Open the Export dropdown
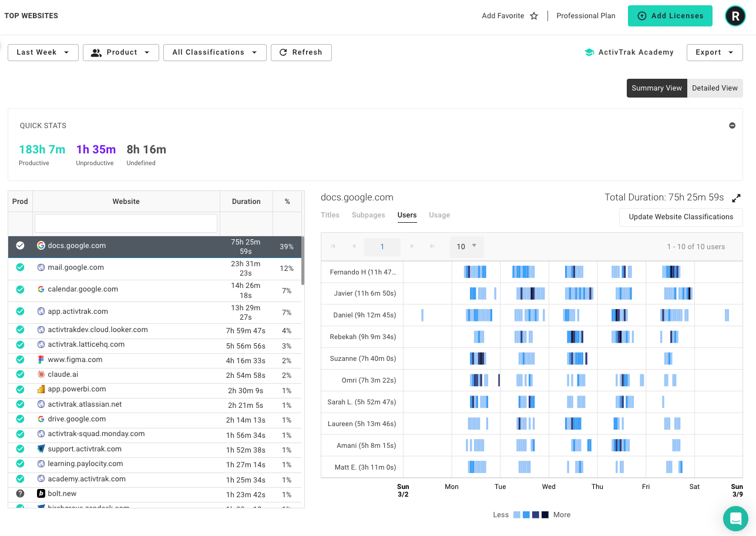Image resolution: width=756 pixels, height=536 pixels. pos(715,52)
